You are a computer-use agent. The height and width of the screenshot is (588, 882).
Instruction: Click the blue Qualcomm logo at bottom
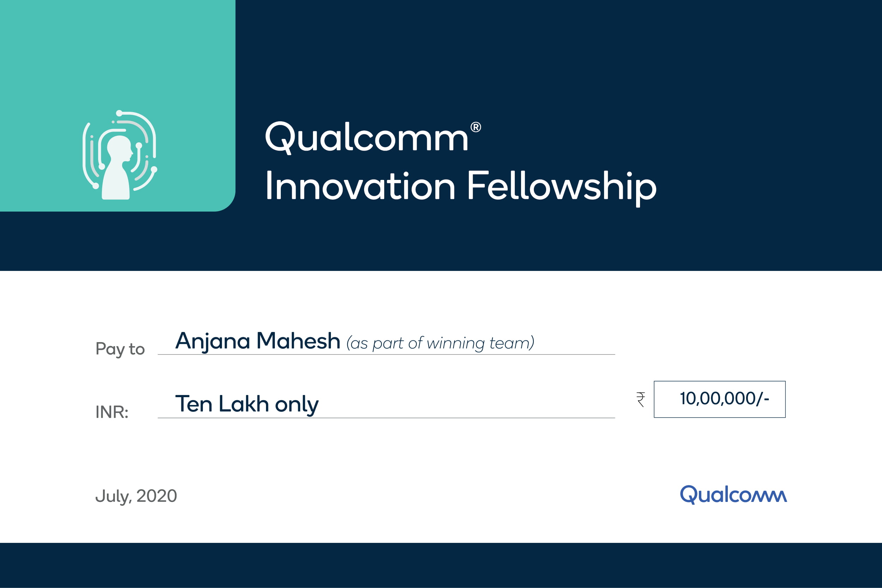click(733, 495)
